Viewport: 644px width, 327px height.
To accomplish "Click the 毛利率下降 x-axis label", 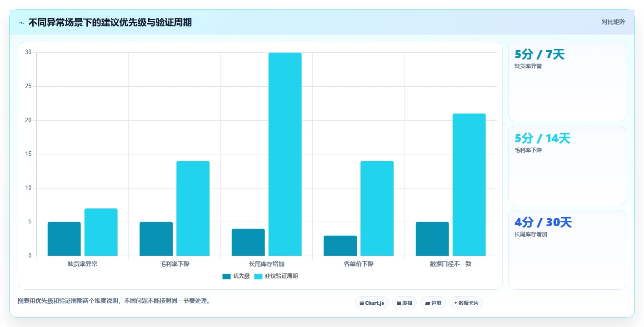I will pos(175,264).
